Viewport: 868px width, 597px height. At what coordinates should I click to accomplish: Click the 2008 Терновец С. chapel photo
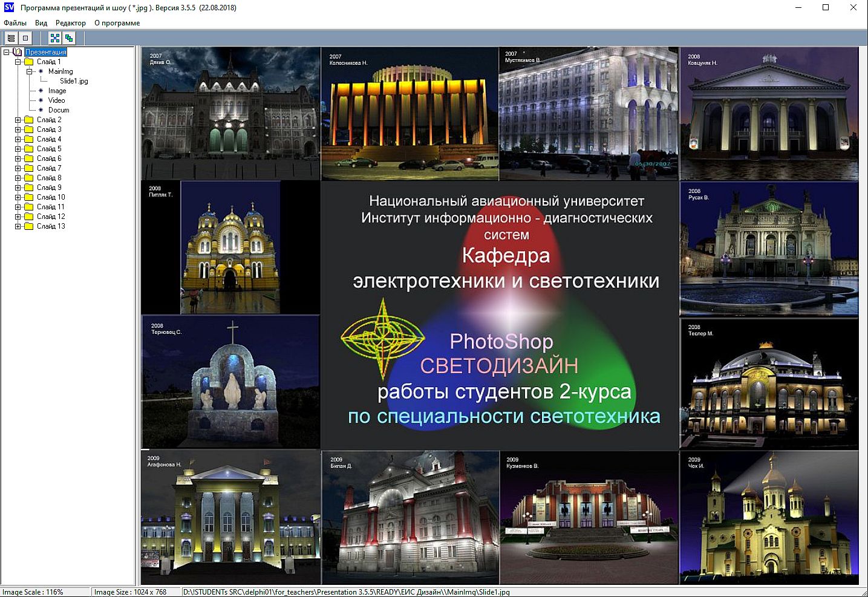pyautogui.click(x=230, y=382)
